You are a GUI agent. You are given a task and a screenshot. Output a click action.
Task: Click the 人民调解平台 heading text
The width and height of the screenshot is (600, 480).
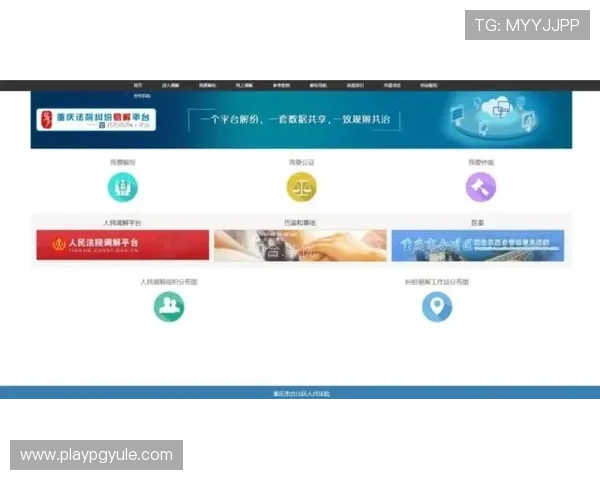[122, 223]
